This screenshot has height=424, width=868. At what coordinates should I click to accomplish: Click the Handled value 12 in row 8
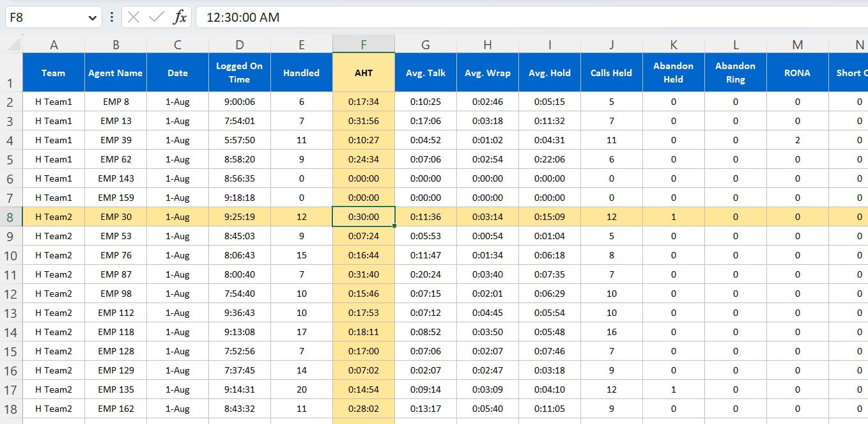301,216
